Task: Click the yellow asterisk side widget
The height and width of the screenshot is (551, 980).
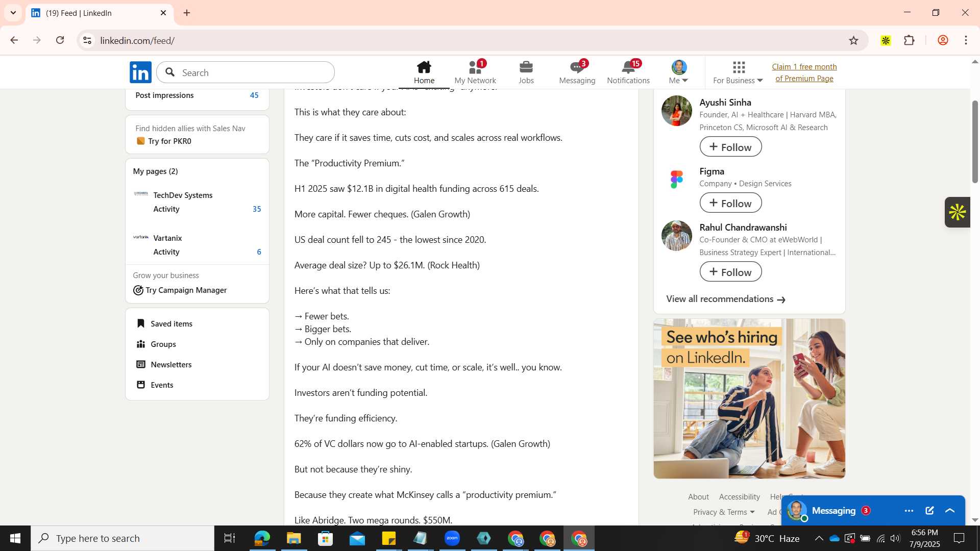Action: [957, 212]
